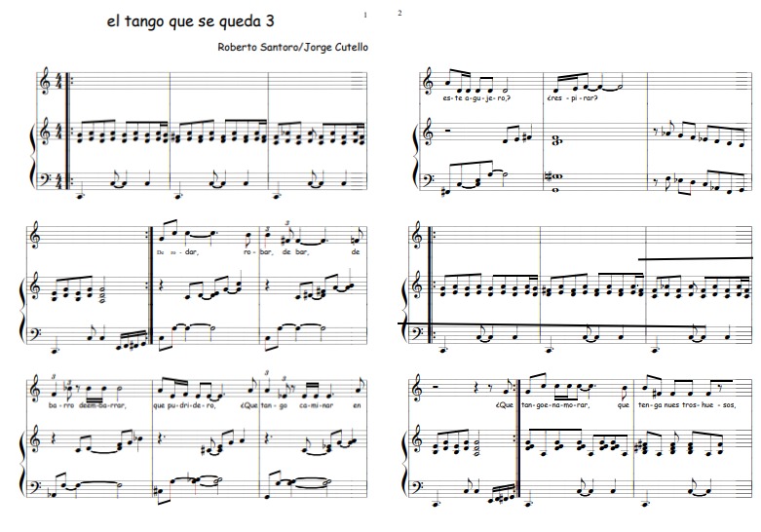The height and width of the screenshot is (532, 761).
Task: Click the title 'el tango que se queda 3'
Action: pos(190,21)
